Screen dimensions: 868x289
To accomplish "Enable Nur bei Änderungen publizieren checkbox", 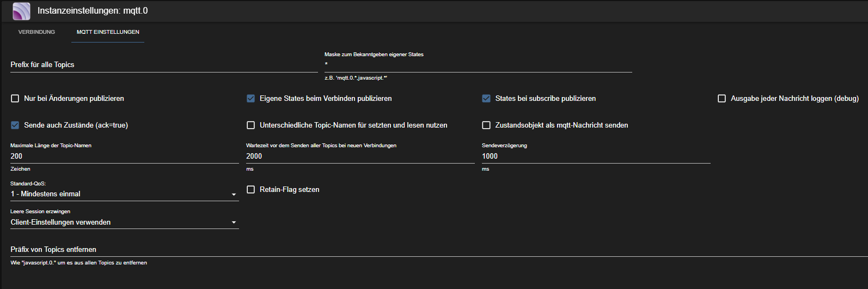I will (15, 99).
